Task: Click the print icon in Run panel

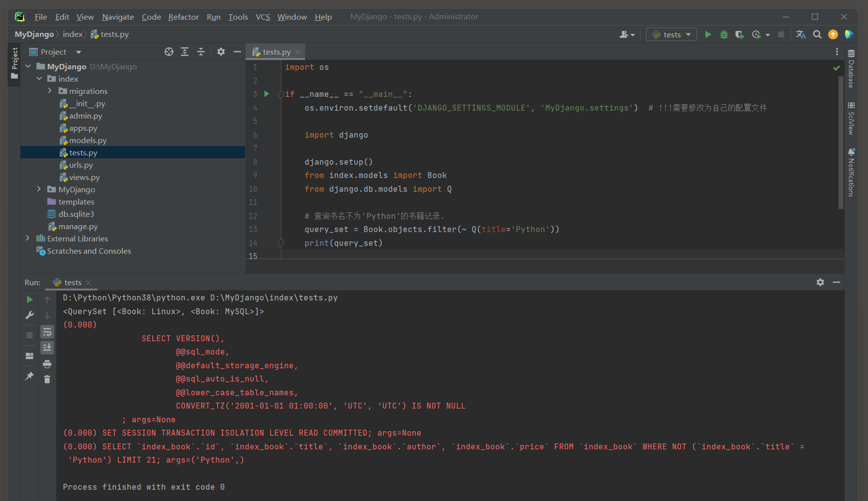Action: click(47, 364)
